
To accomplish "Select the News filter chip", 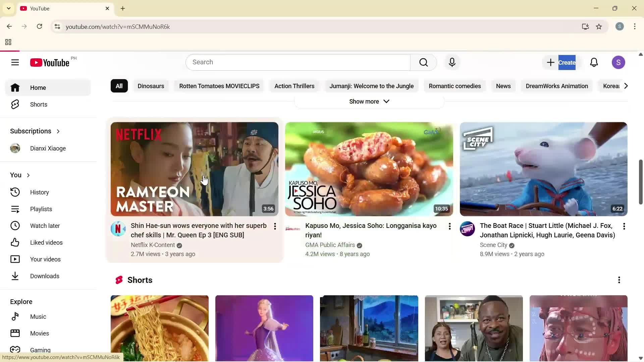I will click(503, 86).
